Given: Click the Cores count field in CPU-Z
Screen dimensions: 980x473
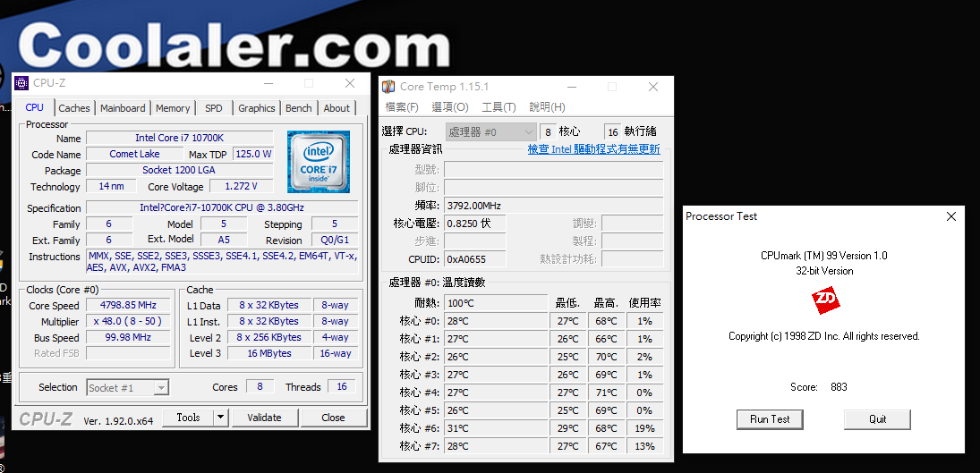Looking at the screenshot, I should [x=260, y=387].
